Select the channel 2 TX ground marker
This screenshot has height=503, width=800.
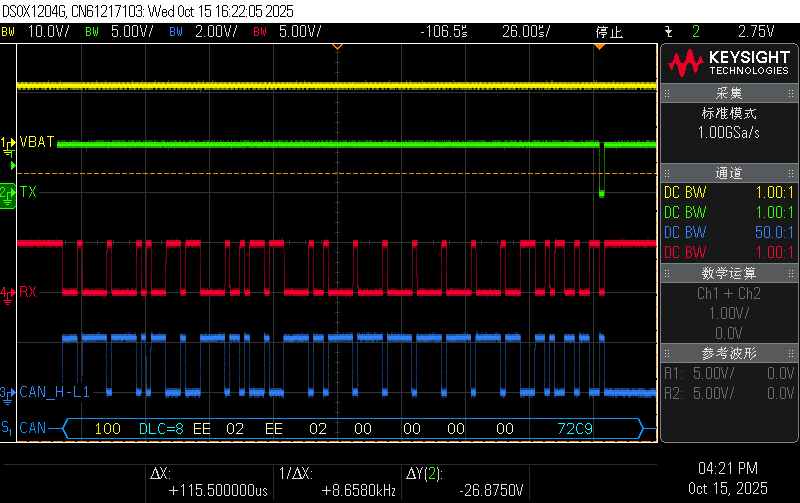click(x=8, y=191)
